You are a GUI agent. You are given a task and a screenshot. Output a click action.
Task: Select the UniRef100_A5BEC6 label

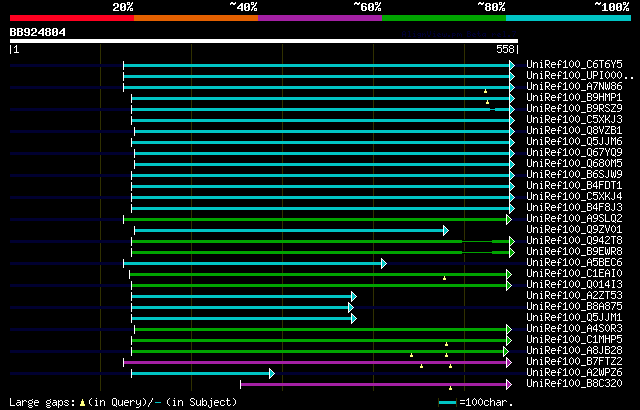(574, 263)
